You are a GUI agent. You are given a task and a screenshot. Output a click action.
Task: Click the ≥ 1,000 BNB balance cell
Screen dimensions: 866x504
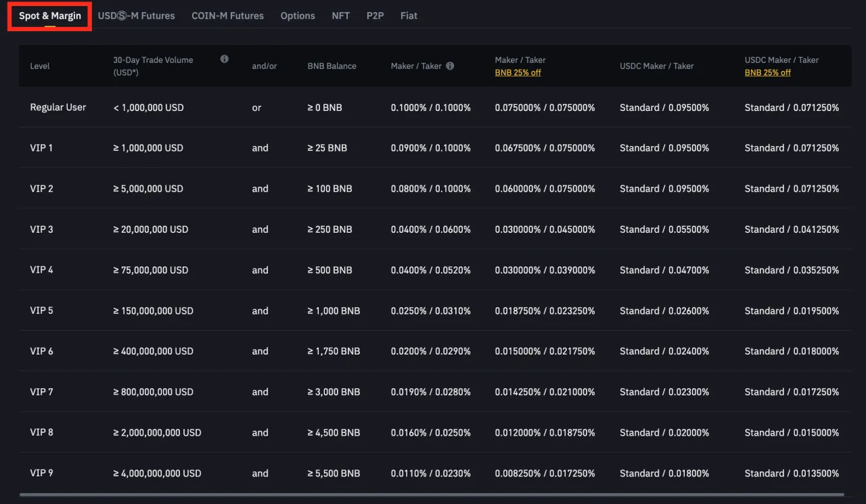[334, 311]
